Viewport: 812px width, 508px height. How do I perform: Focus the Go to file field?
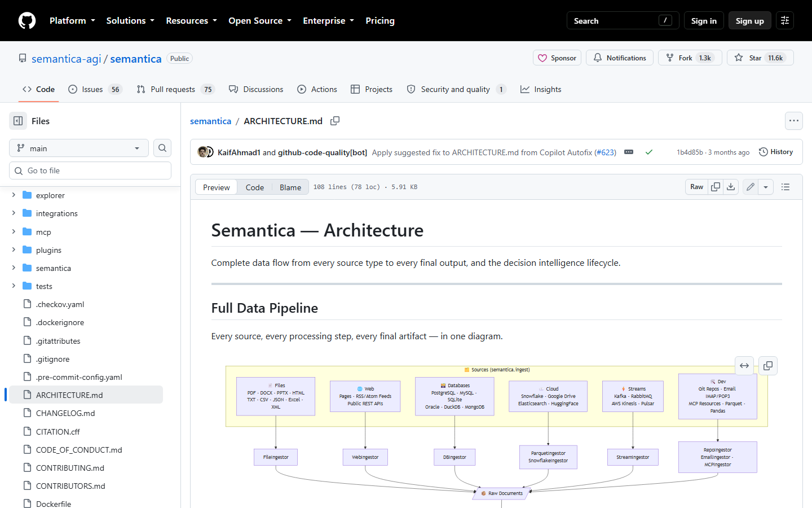90,170
